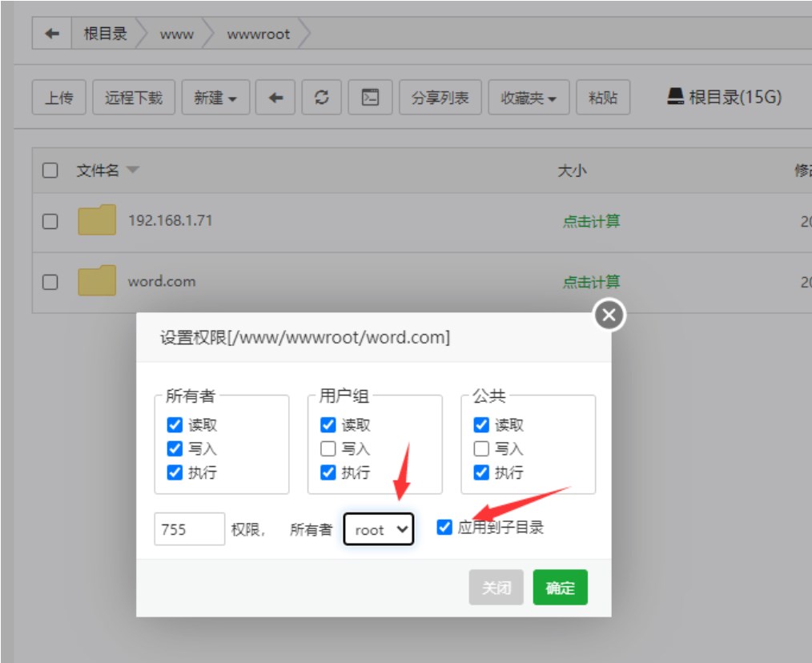The height and width of the screenshot is (663, 812).
Task: Toggle 所有者 写入 permission checkbox
Action: [x=175, y=448]
